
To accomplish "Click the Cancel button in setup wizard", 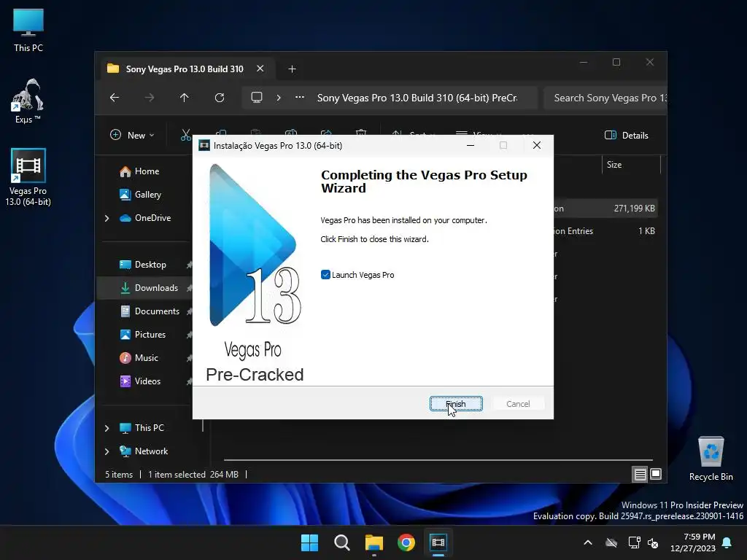I will (x=517, y=404).
